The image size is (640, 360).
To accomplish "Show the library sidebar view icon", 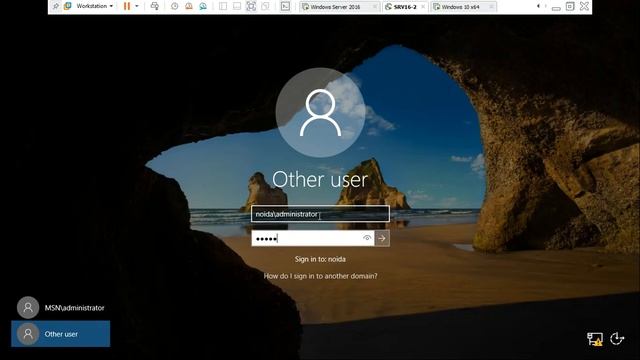I will tap(223, 6).
